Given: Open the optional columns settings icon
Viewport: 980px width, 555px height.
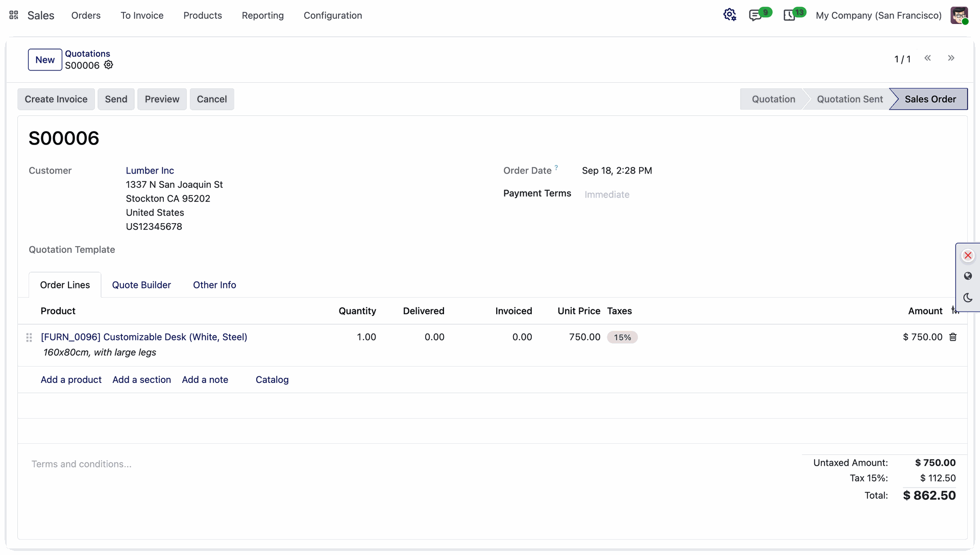Looking at the screenshot, I should [x=955, y=310].
